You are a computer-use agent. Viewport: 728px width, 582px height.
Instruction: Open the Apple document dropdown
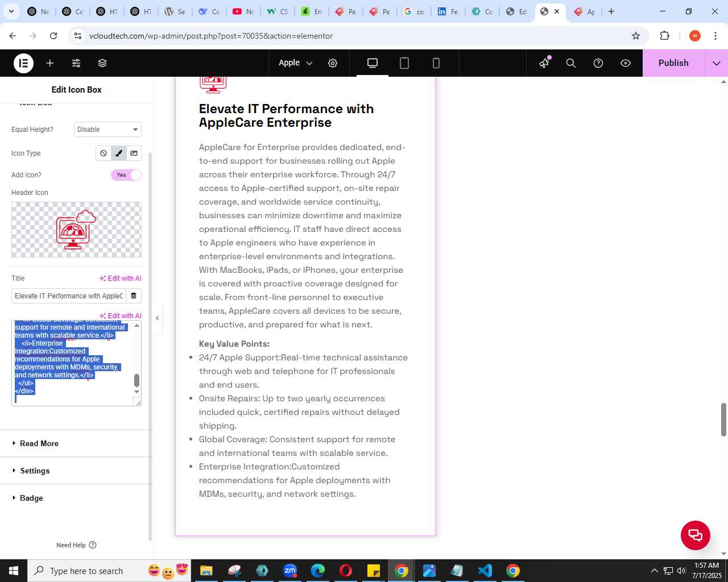click(x=295, y=63)
